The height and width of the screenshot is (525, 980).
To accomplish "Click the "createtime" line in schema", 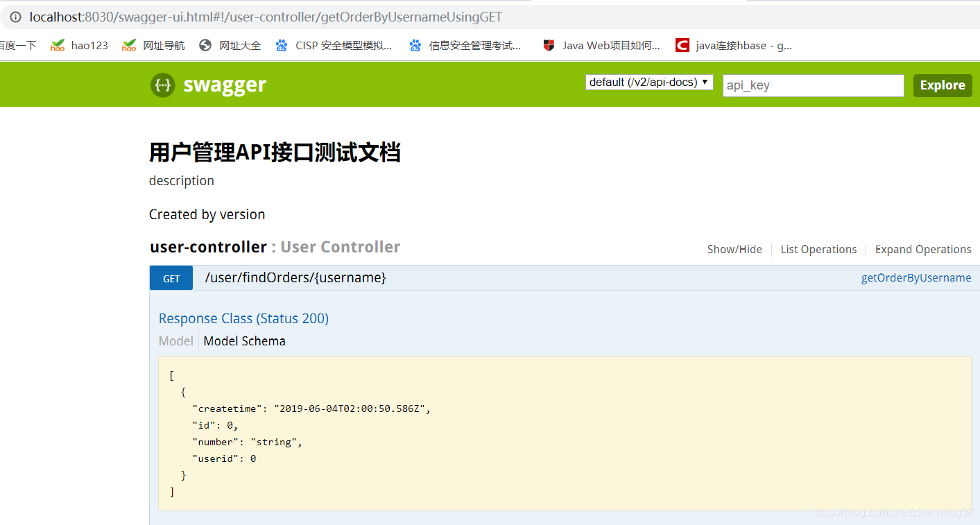I will click(311, 409).
